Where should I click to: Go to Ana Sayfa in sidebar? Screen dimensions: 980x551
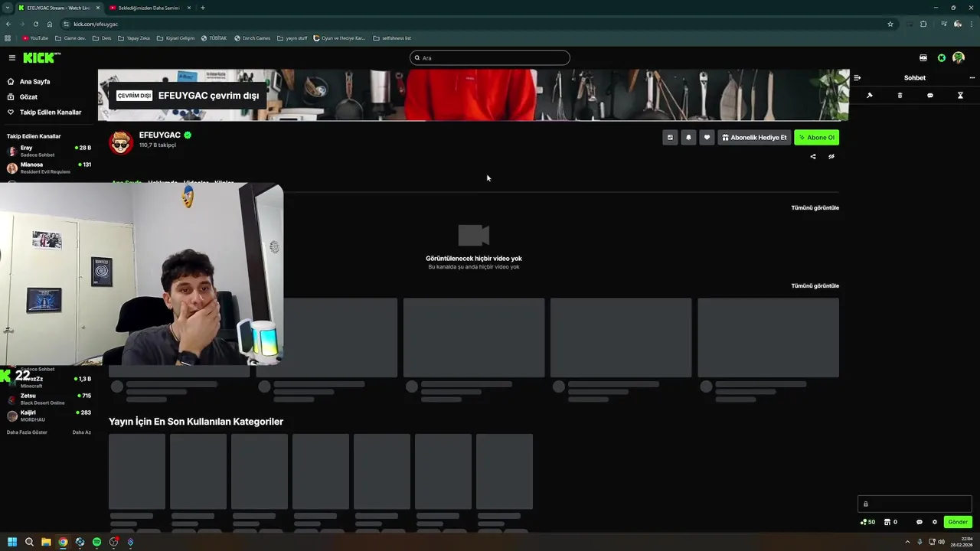coord(29,82)
